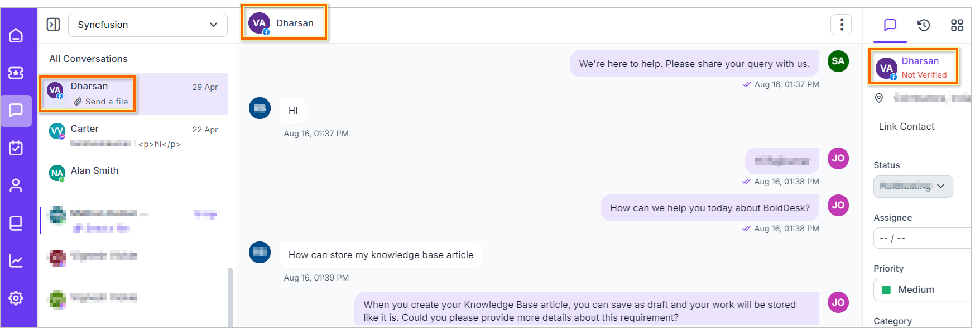Open the Contacts person icon

click(16, 186)
